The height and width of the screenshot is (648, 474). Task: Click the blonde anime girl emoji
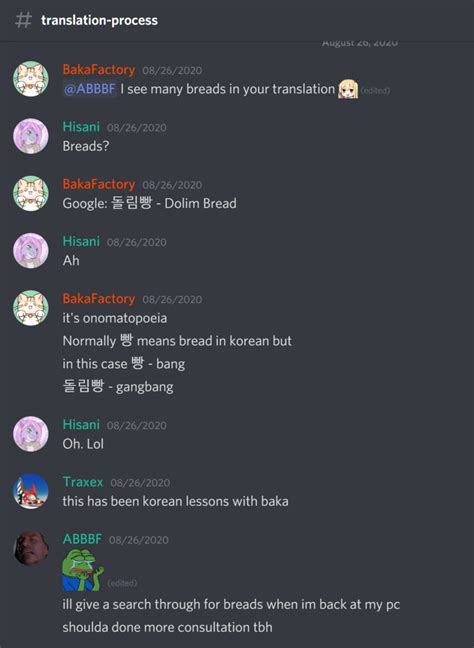[348, 89]
